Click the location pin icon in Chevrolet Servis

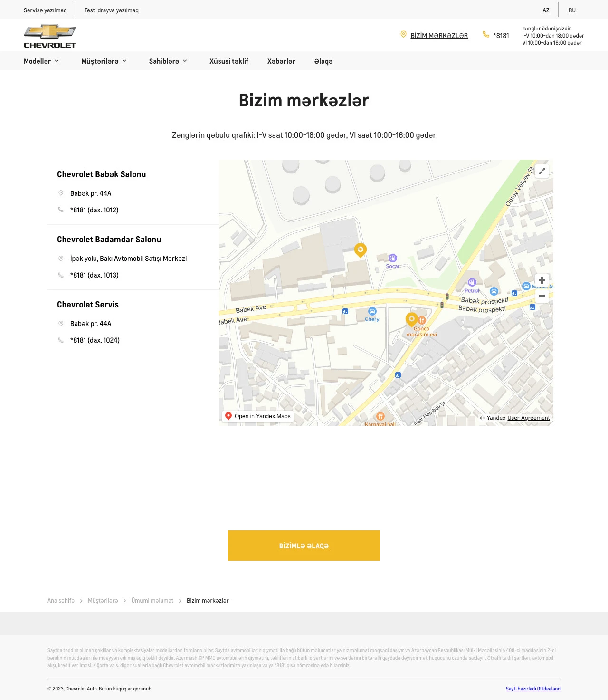(61, 323)
